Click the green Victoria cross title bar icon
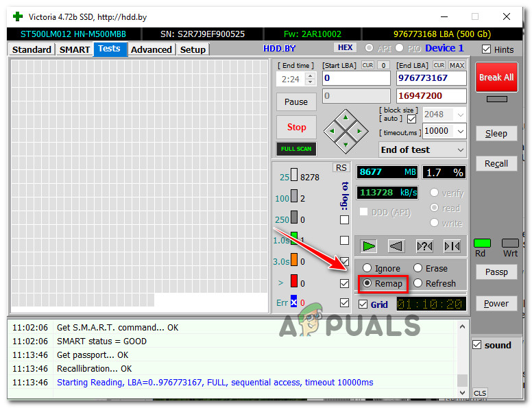Image resolution: width=532 pixels, height=408 pixels. tap(18, 16)
